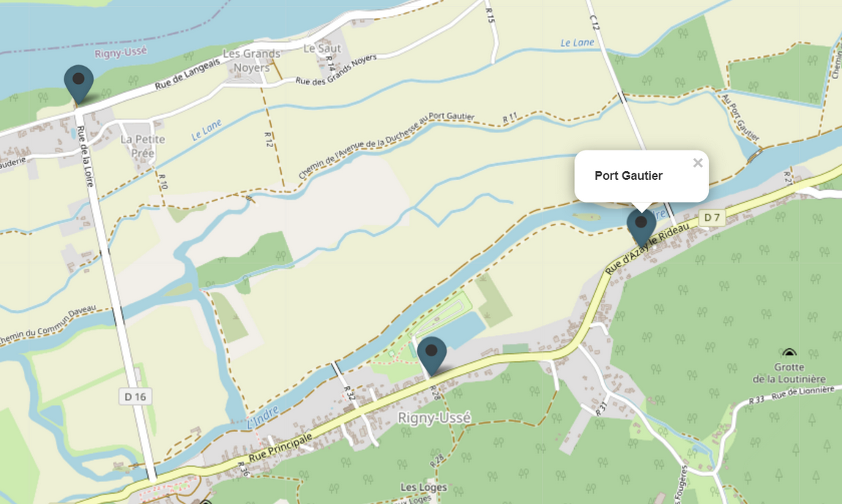The image size is (842, 504).
Task: Click the Les Grands Noyers place label
Action: (252, 60)
